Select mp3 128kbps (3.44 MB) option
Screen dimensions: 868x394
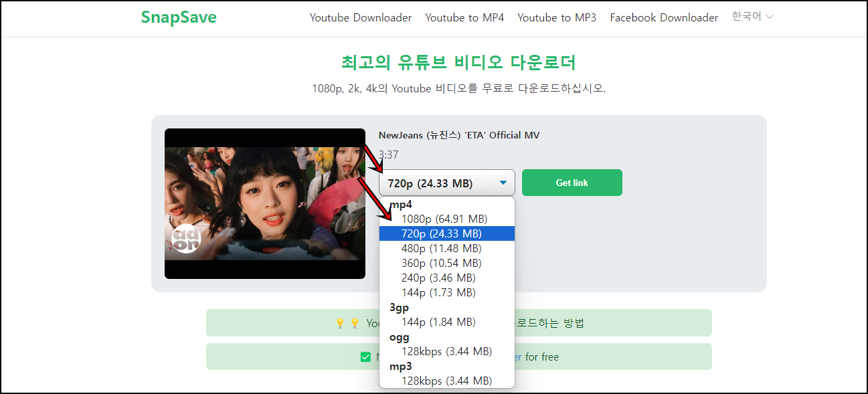pyautogui.click(x=447, y=381)
